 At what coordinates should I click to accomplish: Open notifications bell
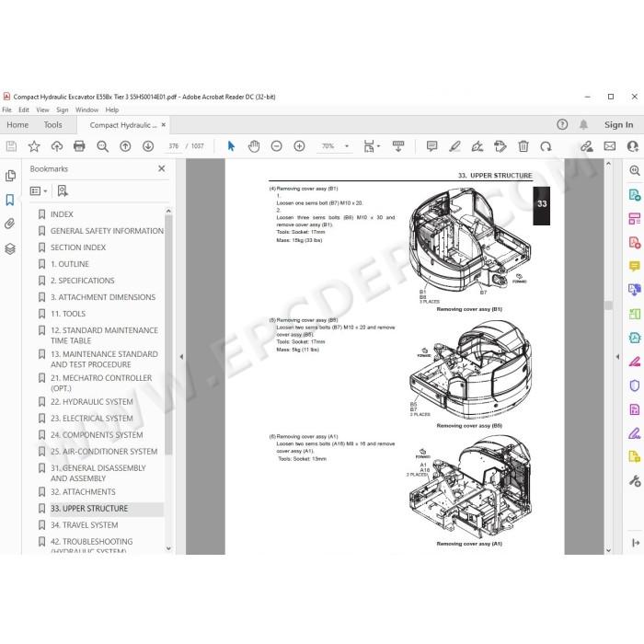pos(583,124)
